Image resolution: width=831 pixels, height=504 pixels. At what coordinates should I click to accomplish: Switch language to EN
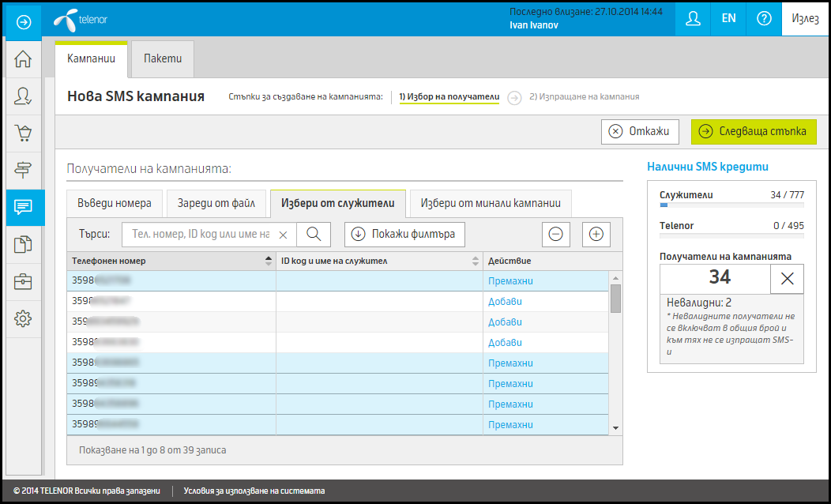coord(729,18)
